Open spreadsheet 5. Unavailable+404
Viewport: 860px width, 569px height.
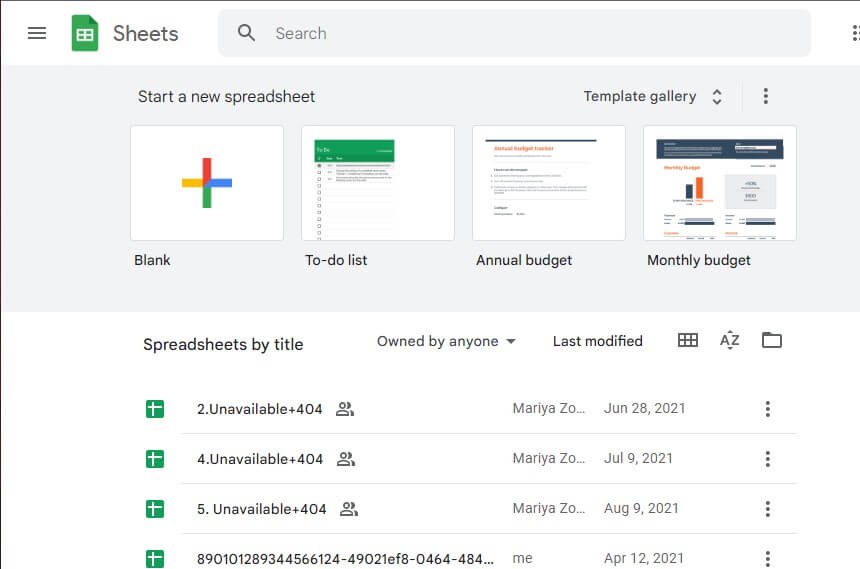262,509
